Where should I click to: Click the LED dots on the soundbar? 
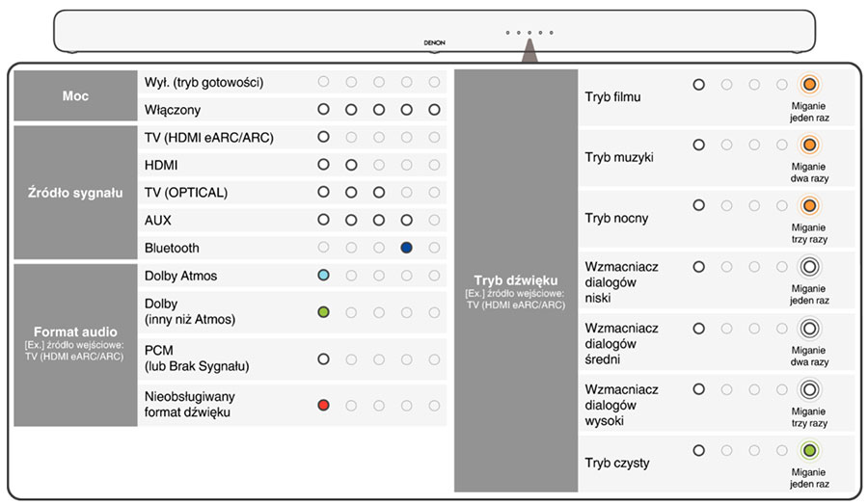529,32
